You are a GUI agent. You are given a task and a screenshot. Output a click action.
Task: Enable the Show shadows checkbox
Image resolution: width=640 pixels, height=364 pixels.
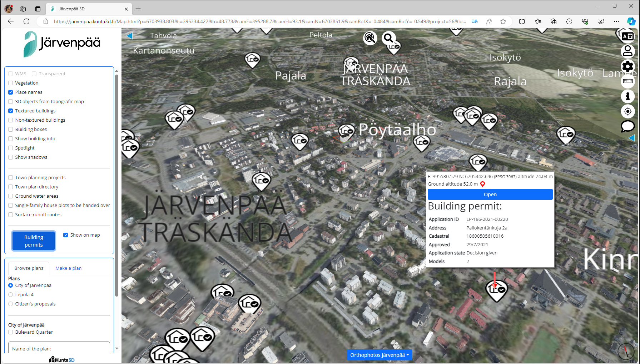tap(11, 157)
